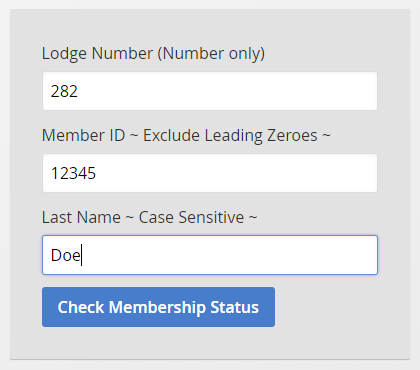Click the 'Member ID ~ Exclude Leading Zeroes ~' label

pos(186,136)
